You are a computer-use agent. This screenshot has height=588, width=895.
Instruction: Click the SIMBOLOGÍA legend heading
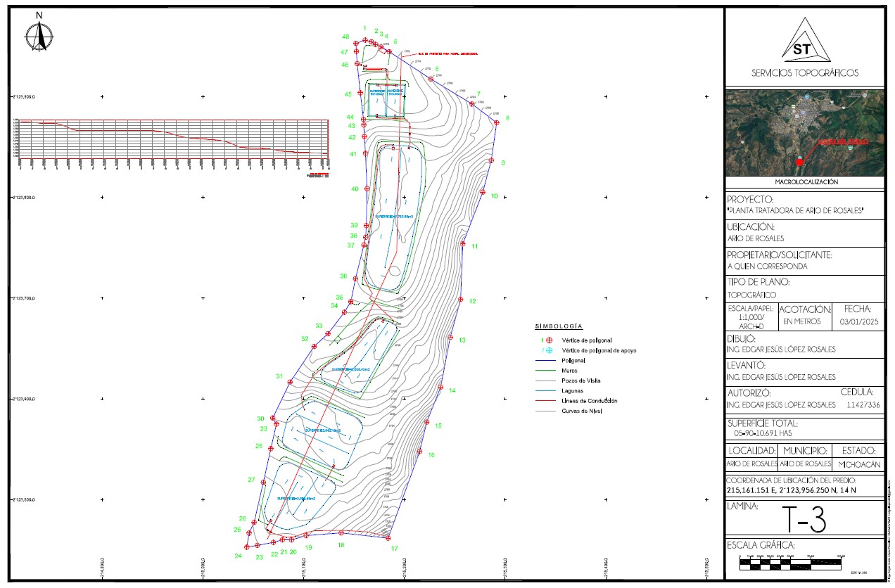pos(559,327)
